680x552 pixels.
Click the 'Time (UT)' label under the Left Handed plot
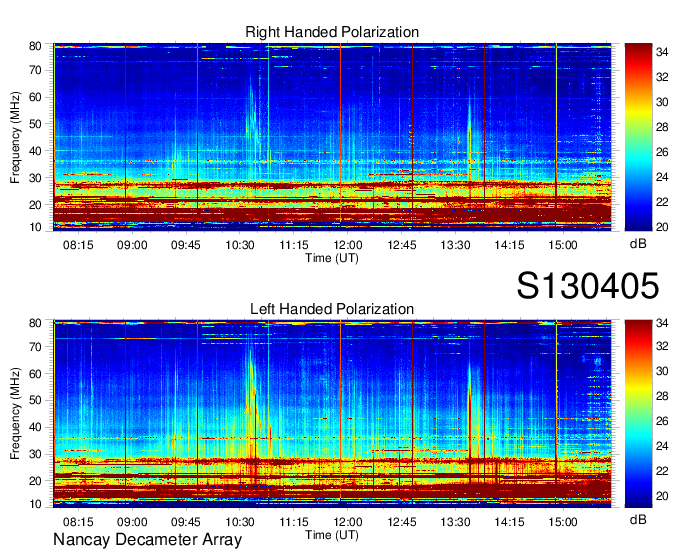pyautogui.click(x=332, y=535)
